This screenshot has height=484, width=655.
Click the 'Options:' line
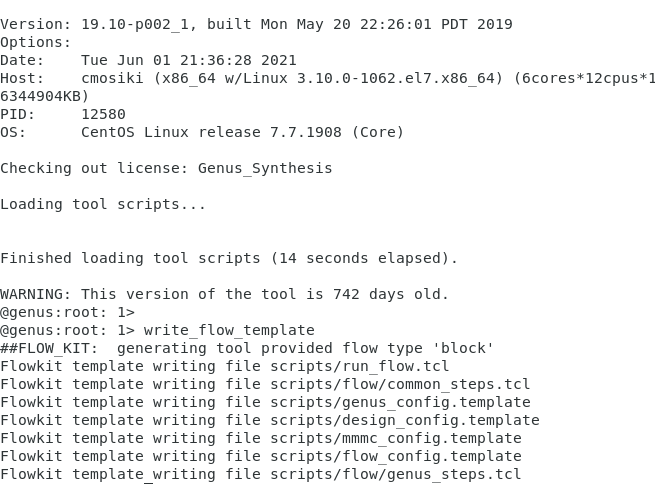36,42
